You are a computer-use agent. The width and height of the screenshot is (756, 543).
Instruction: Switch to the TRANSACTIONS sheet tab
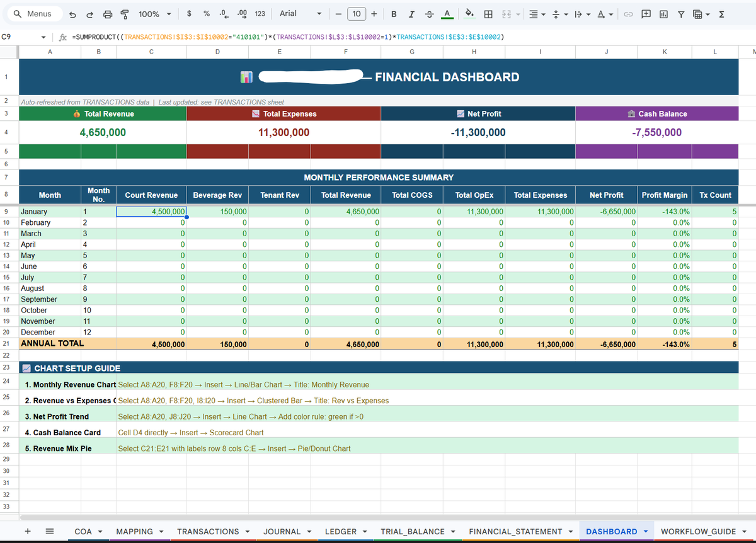coord(213,532)
